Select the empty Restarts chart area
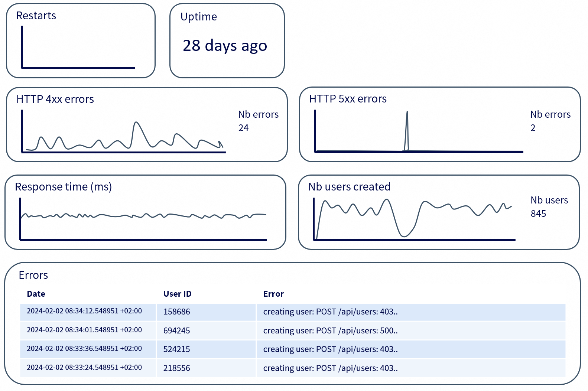 (78, 48)
